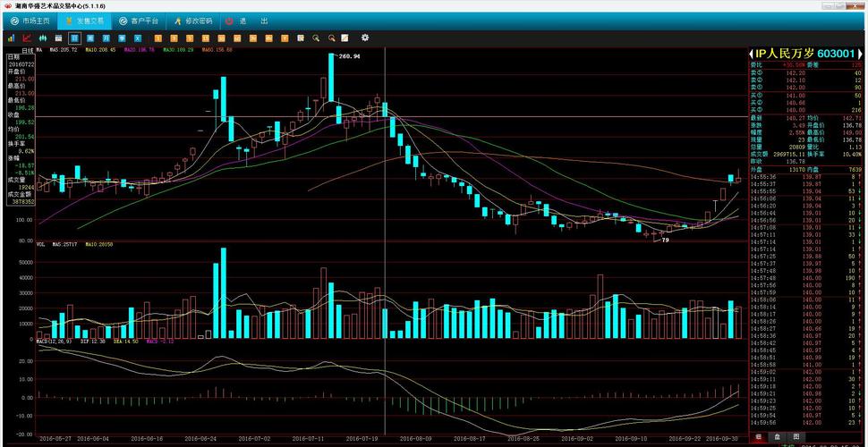Click the tall cyan candle at 260.94 peak
The width and height of the screenshot is (868, 447).
pyautogui.click(x=331, y=78)
